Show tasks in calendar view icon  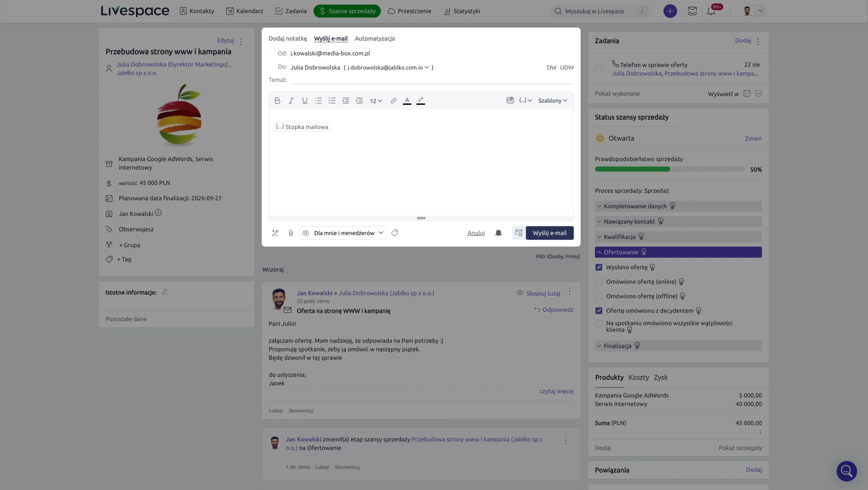tap(747, 94)
